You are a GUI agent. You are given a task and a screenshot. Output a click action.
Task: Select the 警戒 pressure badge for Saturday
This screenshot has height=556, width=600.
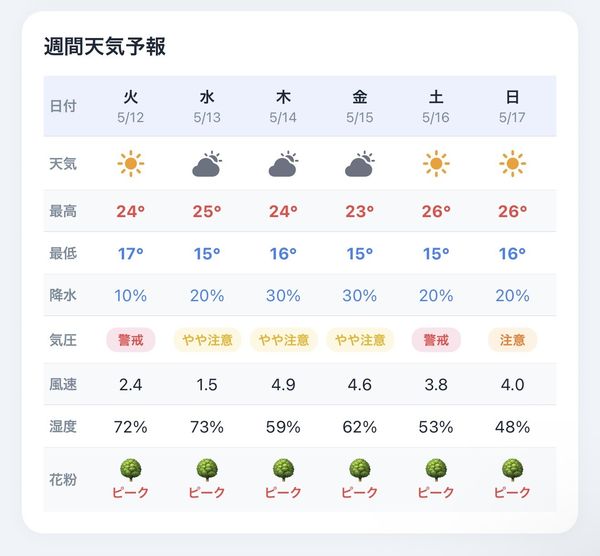coord(436,340)
